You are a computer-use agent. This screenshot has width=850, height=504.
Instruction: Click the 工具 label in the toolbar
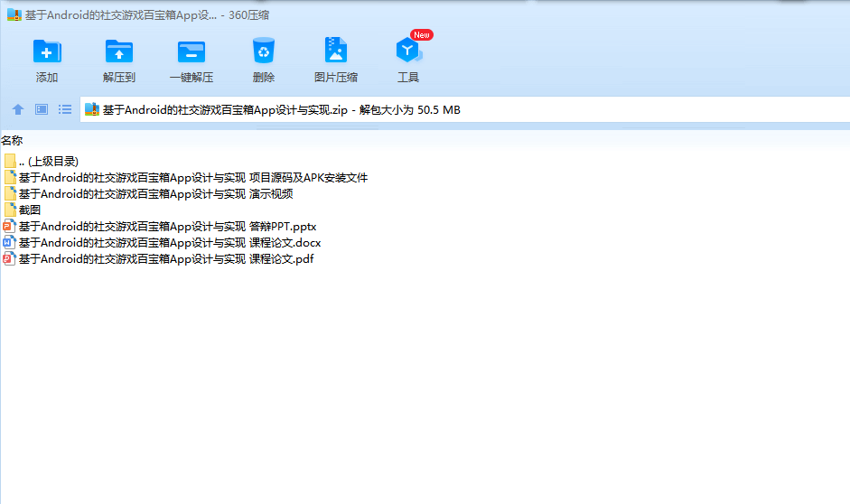(408, 78)
